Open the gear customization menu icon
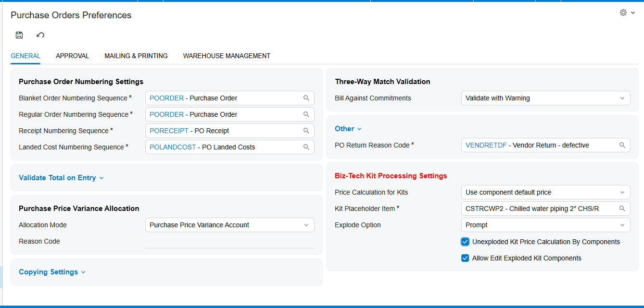 [623, 12]
